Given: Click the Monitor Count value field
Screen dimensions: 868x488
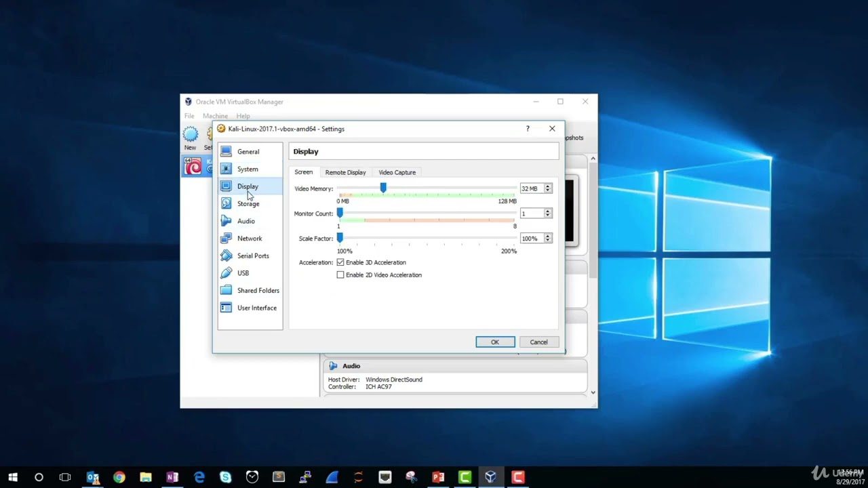Looking at the screenshot, I should pyautogui.click(x=531, y=213).
